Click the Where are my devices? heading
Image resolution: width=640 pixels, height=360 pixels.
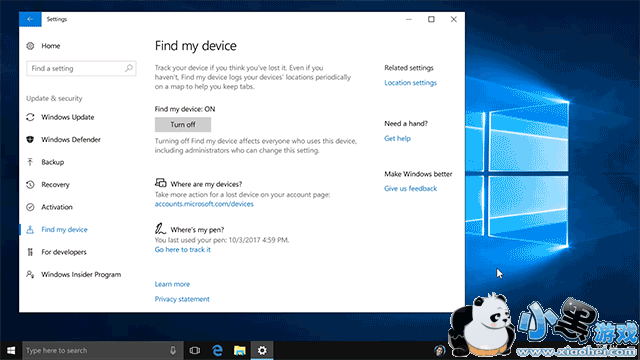click(206, 184)
